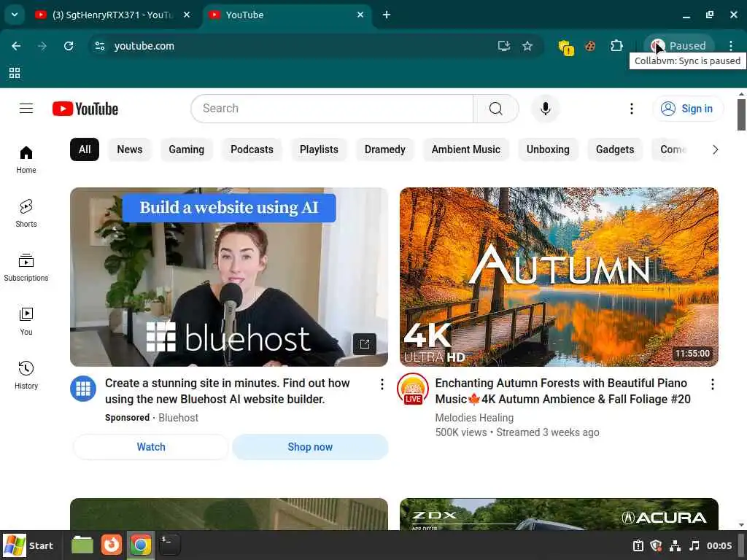The height and width of the screenshot is (560, 747).
Task: Go to Home in sidebar
Action: point(26,160)
